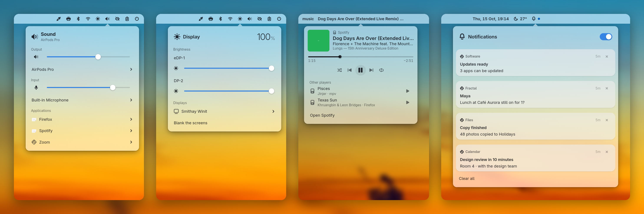Play Texas Sun in the Firefox player
The image size is (644, 214).
408,102
